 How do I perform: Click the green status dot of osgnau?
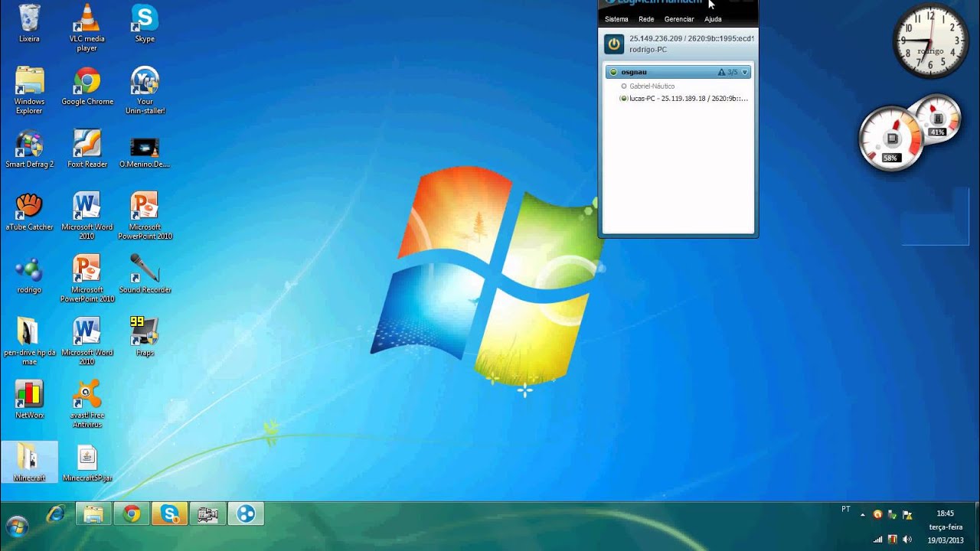pyautogui.click(x=613, y=72)
